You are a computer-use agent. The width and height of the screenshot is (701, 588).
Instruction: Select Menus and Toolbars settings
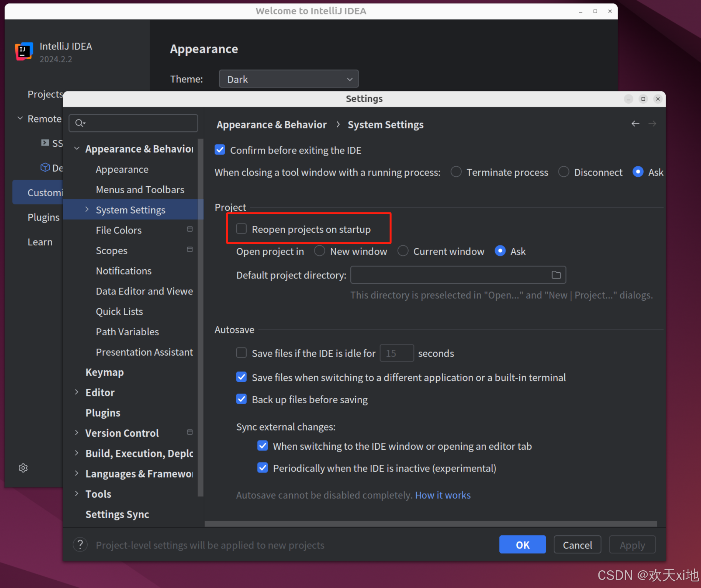pyautogui.click(x=140, y=190)
